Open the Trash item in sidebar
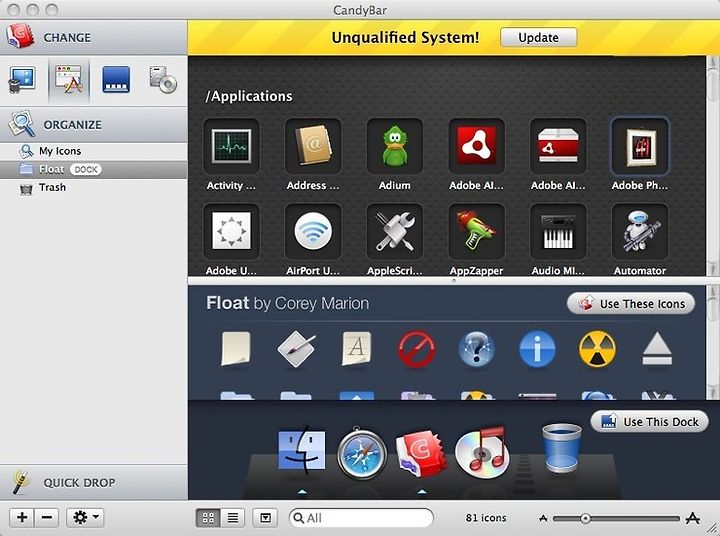 94,187
